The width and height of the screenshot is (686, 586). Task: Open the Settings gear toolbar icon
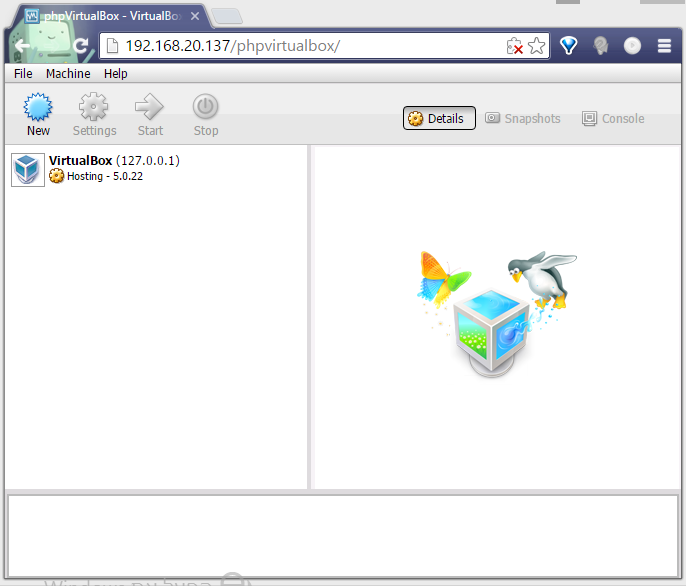click(93, 106)
